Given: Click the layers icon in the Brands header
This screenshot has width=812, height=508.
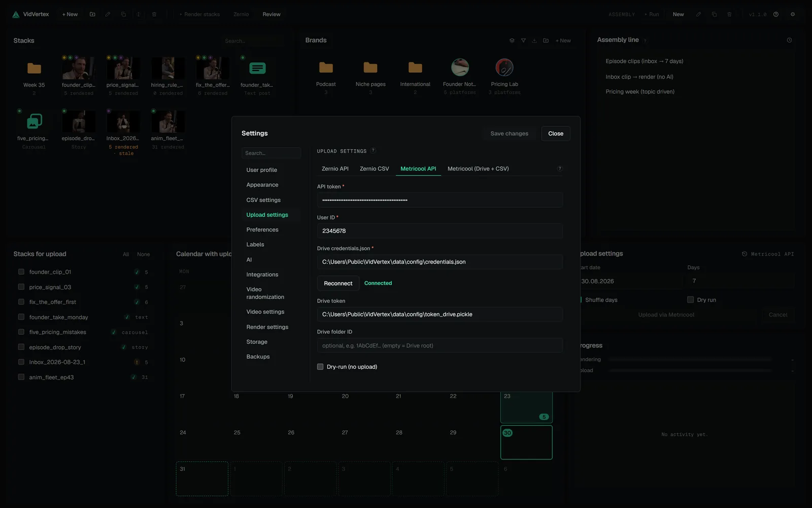Looking at the screenshot, I should (512, 41).
